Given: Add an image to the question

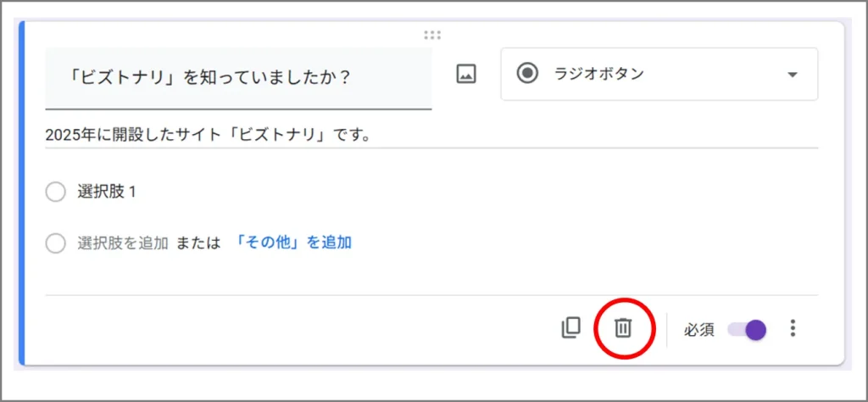Looking at the screenshot, I should pos(465,75).
